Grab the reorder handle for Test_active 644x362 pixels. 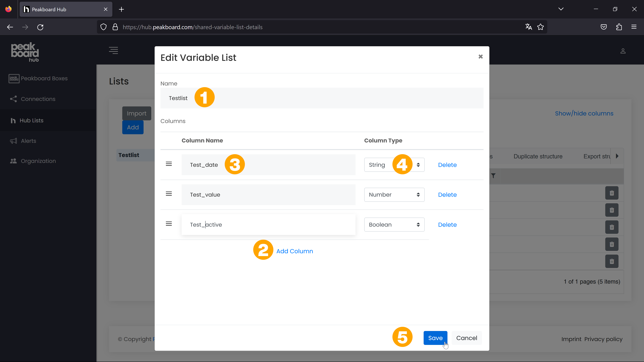169,224
